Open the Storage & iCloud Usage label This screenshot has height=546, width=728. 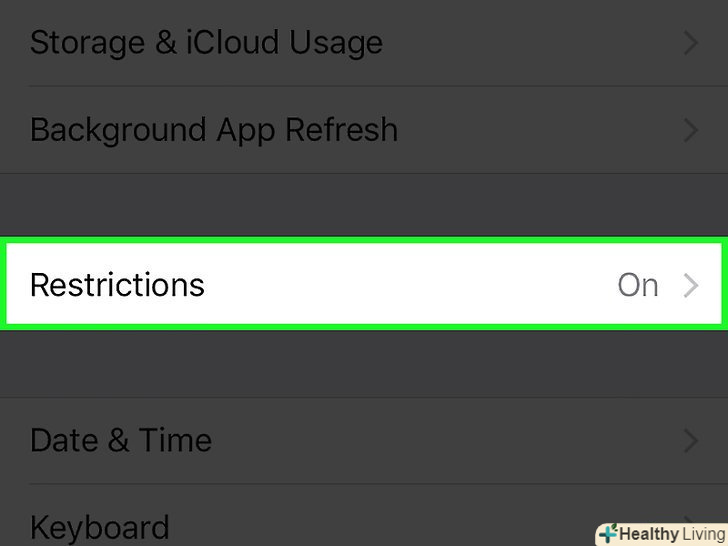pos(206,43)
